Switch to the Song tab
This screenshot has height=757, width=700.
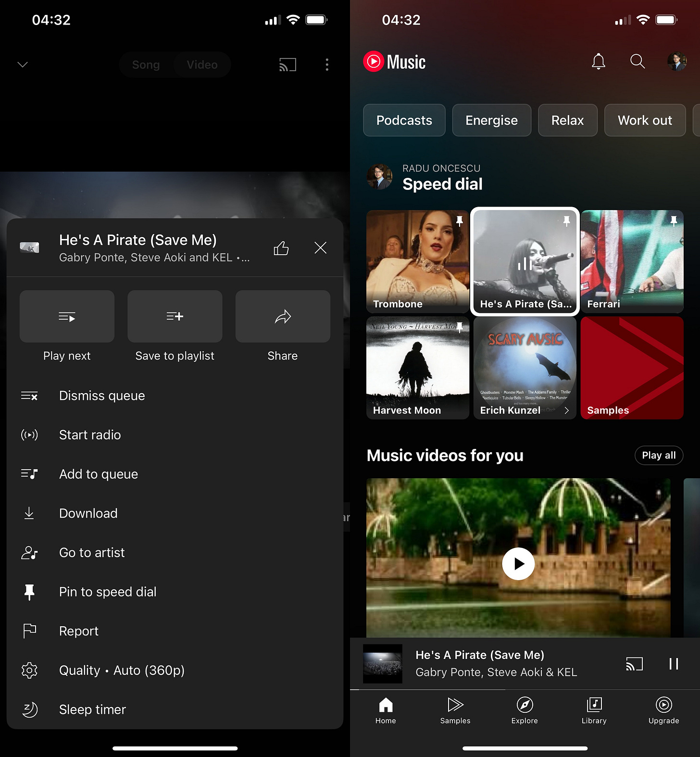(146, 64)
